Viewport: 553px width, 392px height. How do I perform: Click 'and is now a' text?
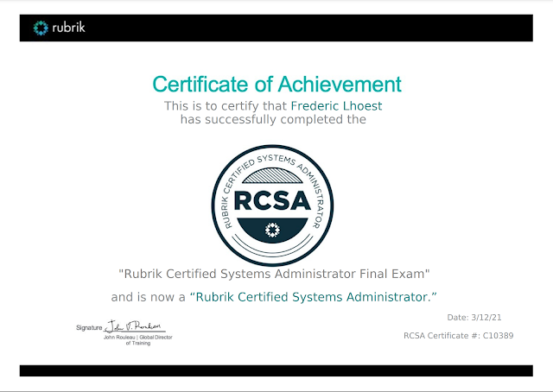click(148, 297)
